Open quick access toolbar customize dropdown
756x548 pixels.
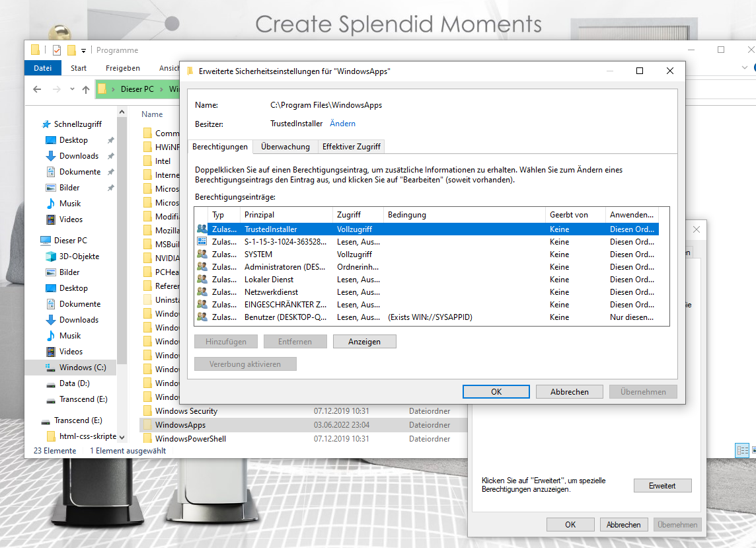(83, 50)
